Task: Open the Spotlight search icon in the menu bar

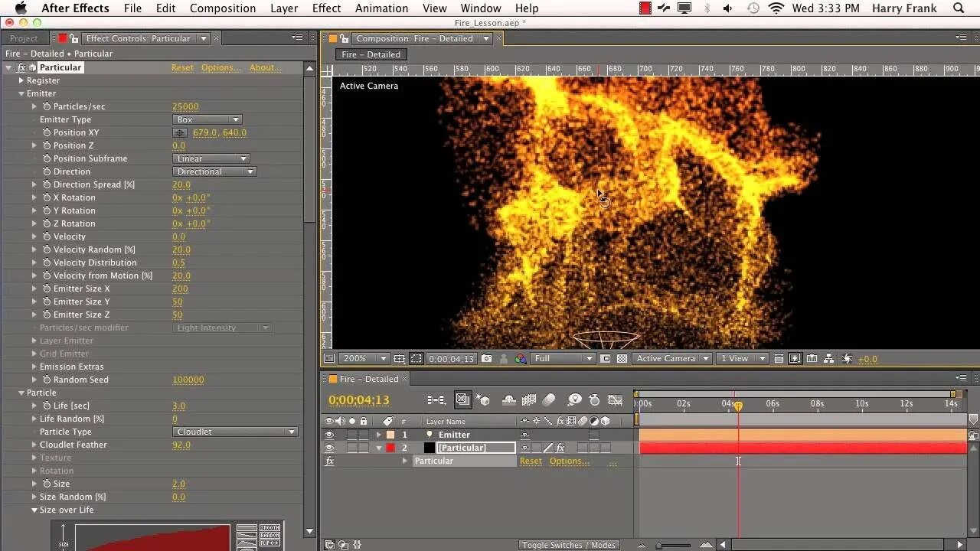Action: (x=959, y=8)
